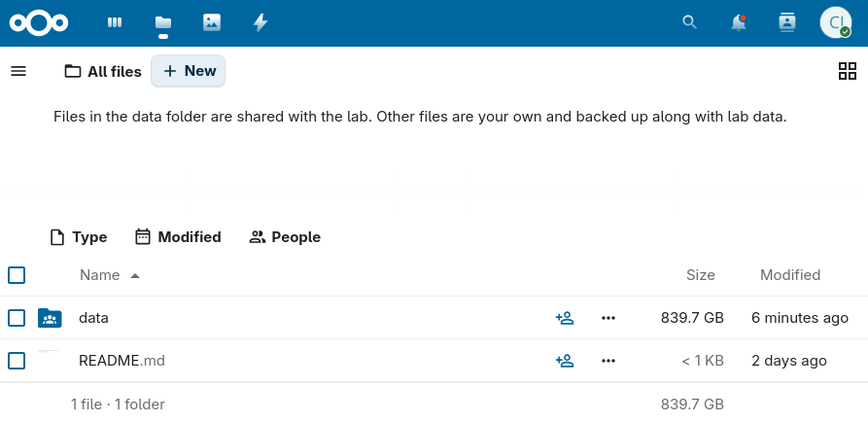Open the Contacts menu icon
Screen dimensions: 868x422
786,22
